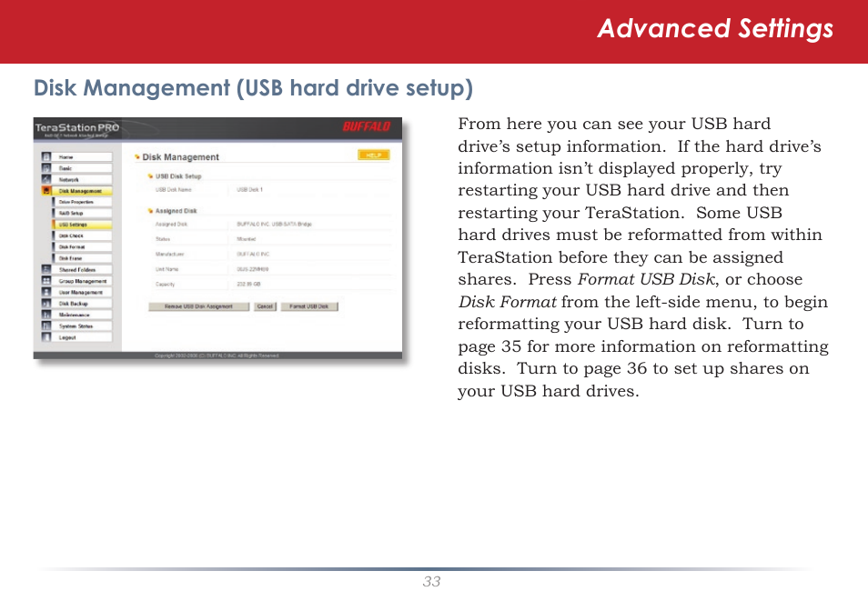Click the BUFFALO INC. USB-SATA Bridge value
This screenshot has width=868, height=601.
275,225
